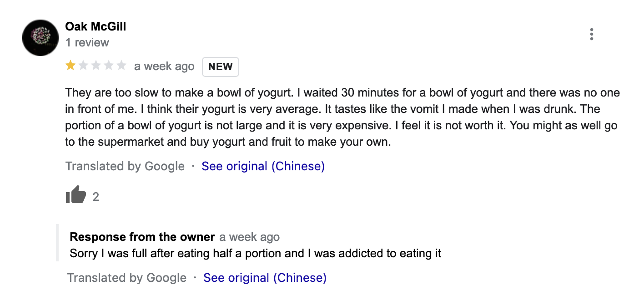See original Chinese text of the review
The image size is (644, 306).
coord(263,166)
